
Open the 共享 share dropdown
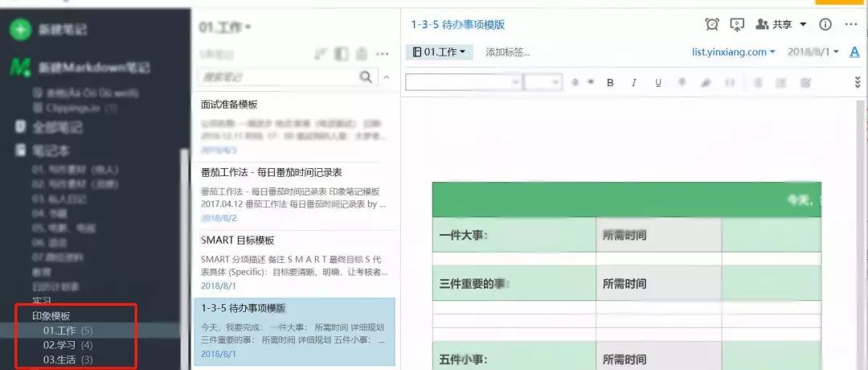click(781, 24)
